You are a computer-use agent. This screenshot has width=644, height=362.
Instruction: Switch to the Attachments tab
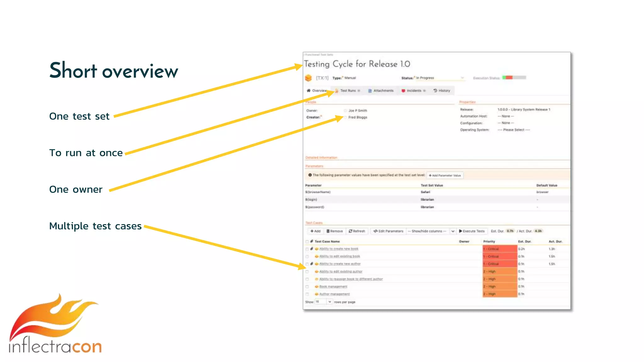point(381,90)
